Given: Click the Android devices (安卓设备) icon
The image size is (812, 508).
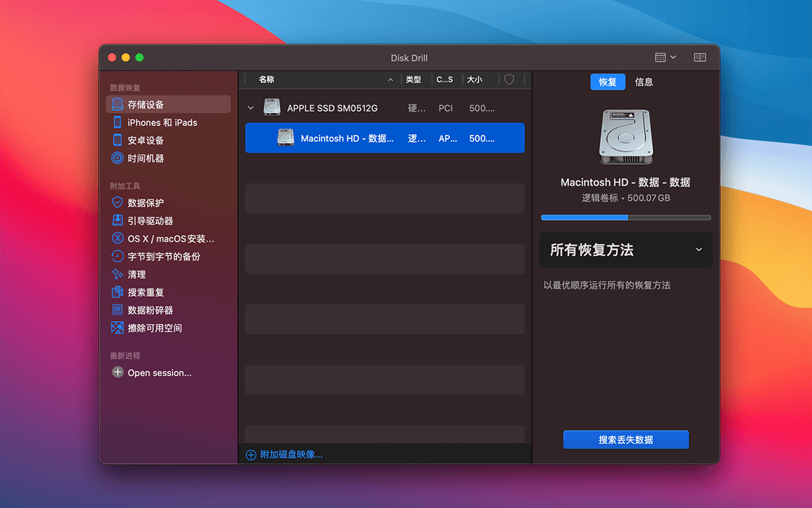Looking at the screenshot, I should click(117, 140).
